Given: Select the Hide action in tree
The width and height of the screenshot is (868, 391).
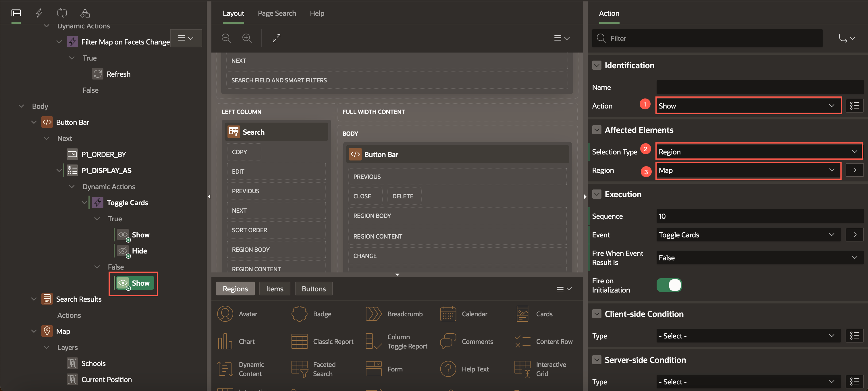Looking at the screenshot, I should (139, 251).
